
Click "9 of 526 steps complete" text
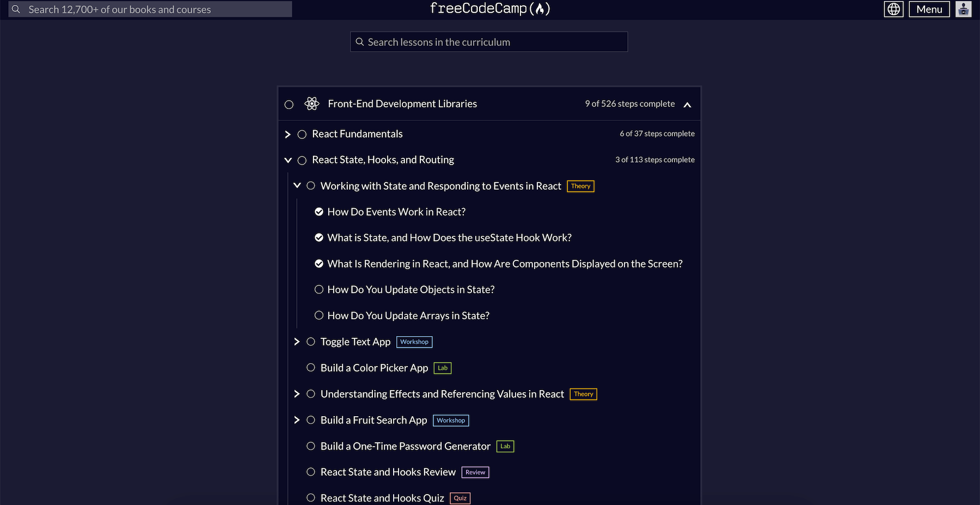630,104
